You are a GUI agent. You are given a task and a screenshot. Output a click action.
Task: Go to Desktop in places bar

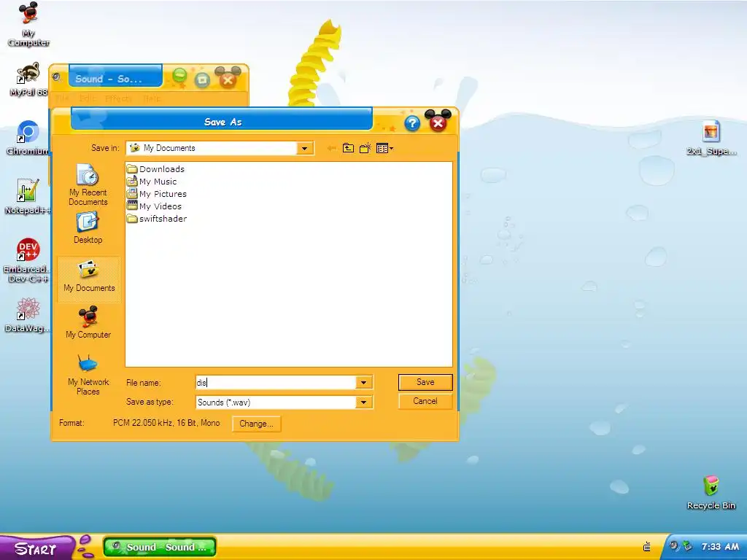point(88,228)
